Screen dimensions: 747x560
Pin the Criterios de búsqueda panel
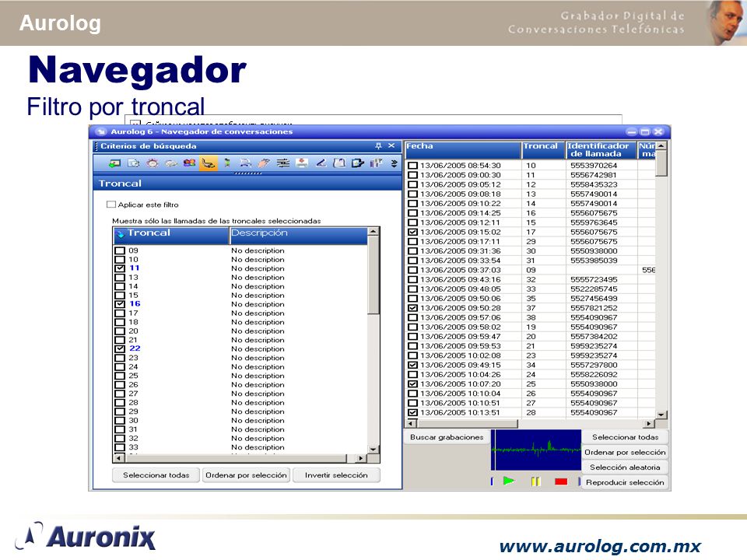[x=378, y=145]
